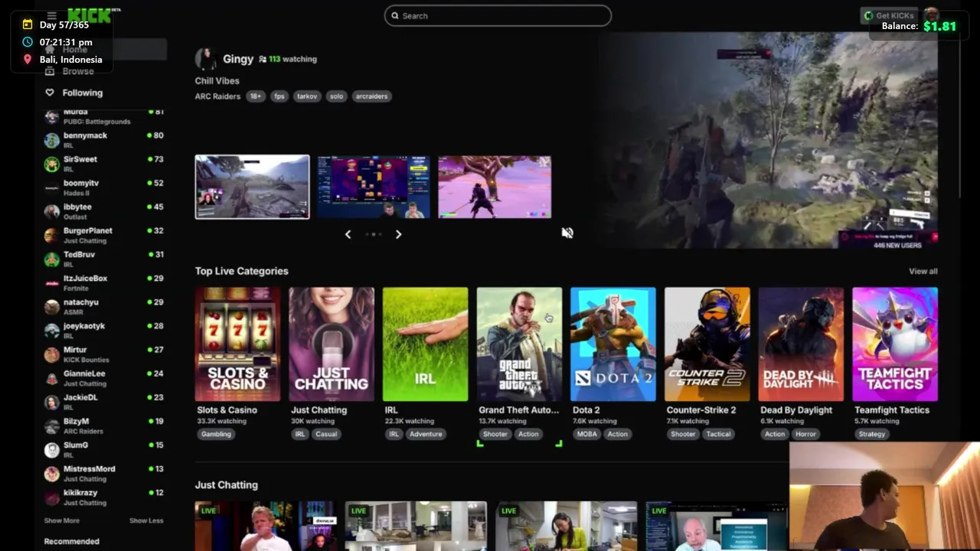Click GiannieLee's avatar in sidebar
This screenshot has width=980, height=551.
[51, 378]
